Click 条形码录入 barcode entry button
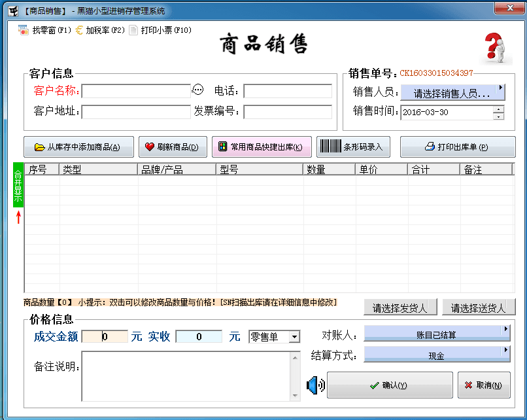The width and height of the screenshot is (527, 420). tap(354, 147)
